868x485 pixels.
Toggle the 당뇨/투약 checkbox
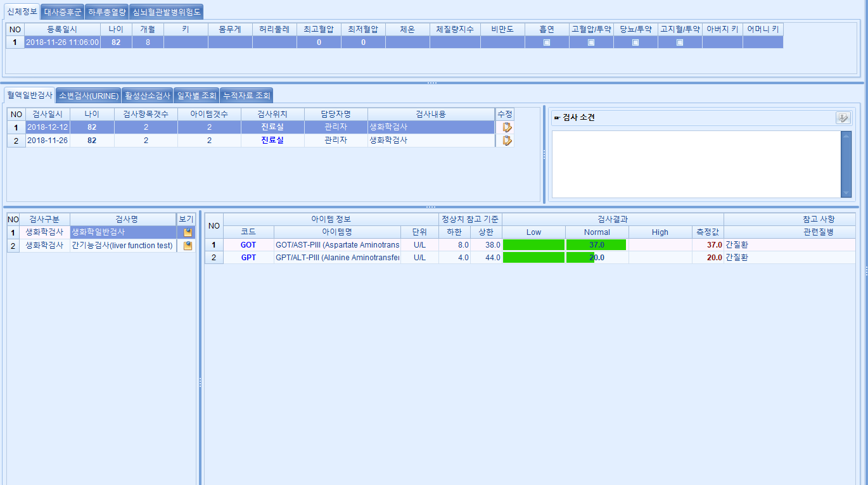[635, 42]
